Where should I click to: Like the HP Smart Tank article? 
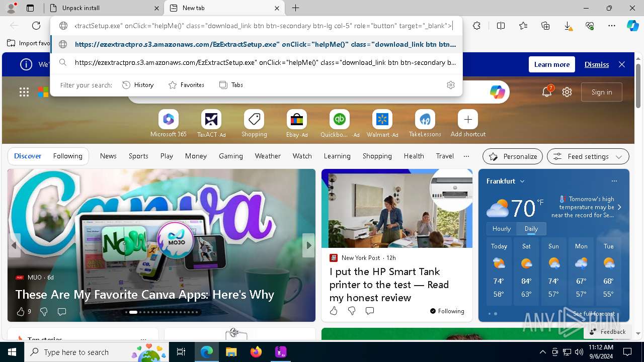click(x=334, y=311)
